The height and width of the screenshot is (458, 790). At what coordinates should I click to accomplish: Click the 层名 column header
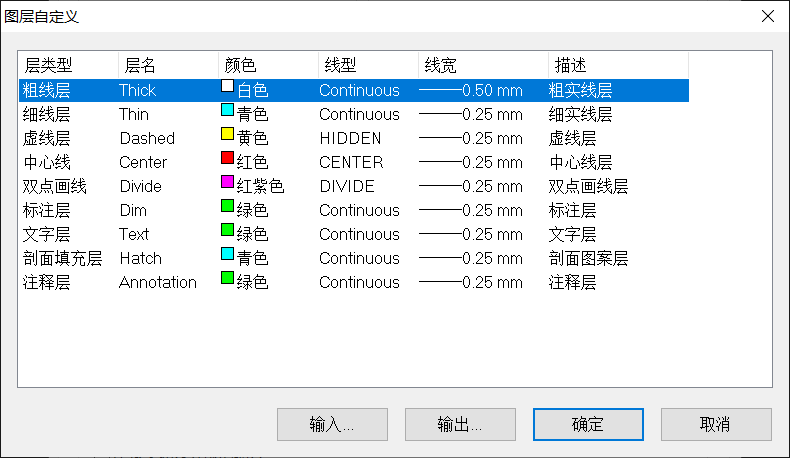pos(168,65)
